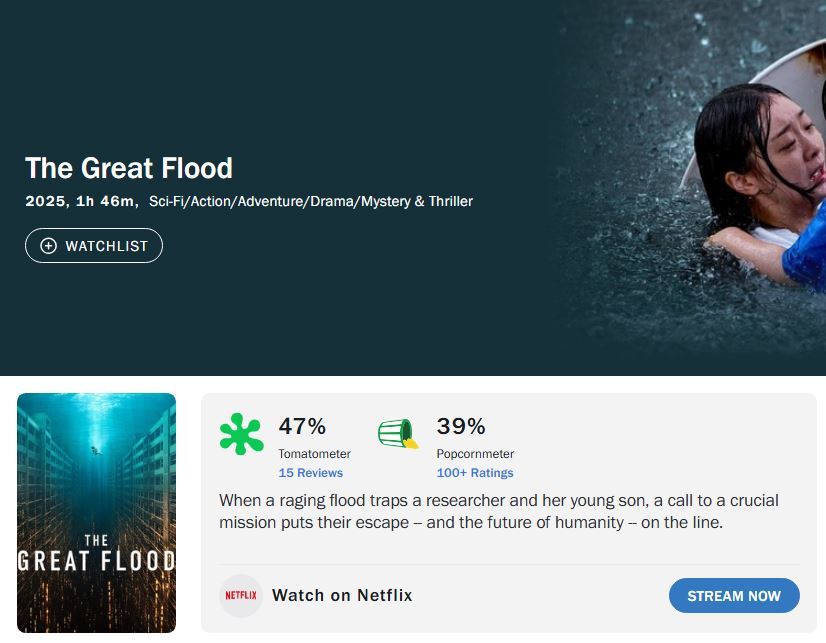The width and height of the screenshot is (826, 643).
Task: Click the 1h 46m runtime text
Action: pyautogui.click(x=105, y=202)
